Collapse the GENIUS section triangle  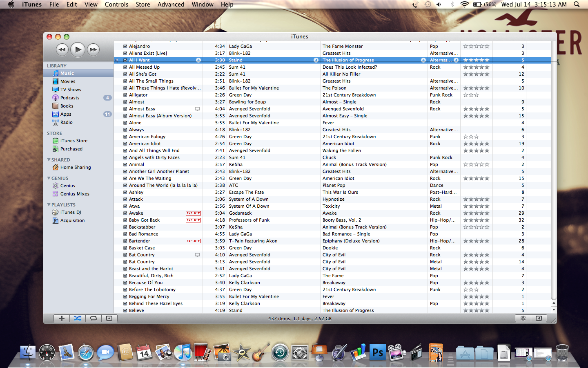(49, 178)
